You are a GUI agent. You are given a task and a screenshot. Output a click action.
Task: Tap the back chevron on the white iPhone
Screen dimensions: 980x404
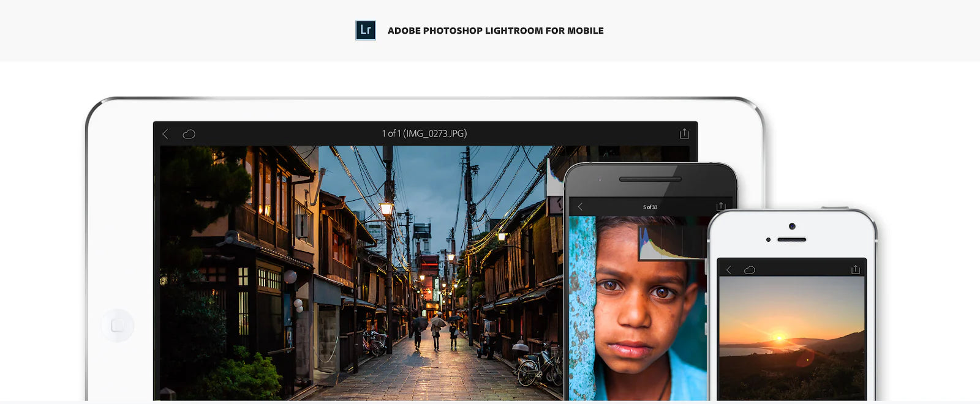(729, 269)
